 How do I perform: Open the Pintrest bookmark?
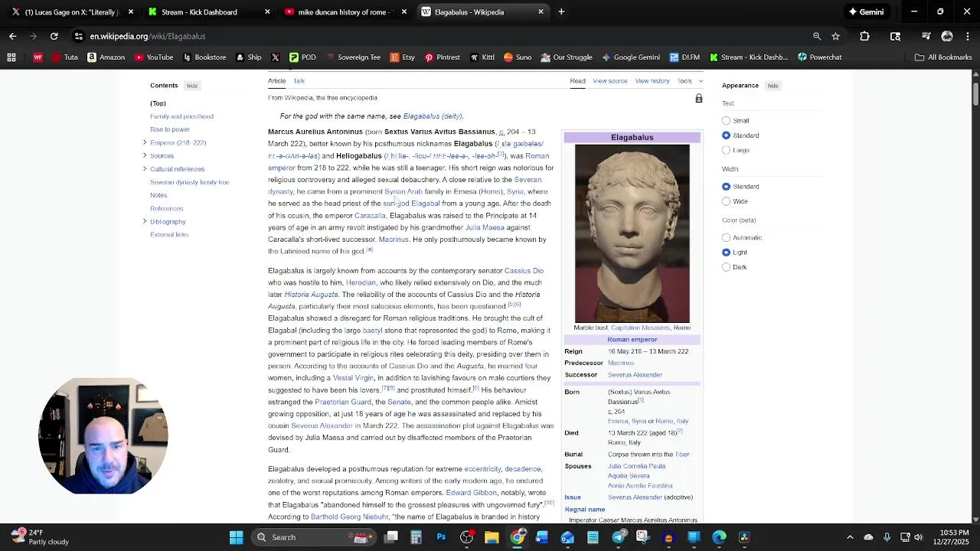(x=442, y=57)
